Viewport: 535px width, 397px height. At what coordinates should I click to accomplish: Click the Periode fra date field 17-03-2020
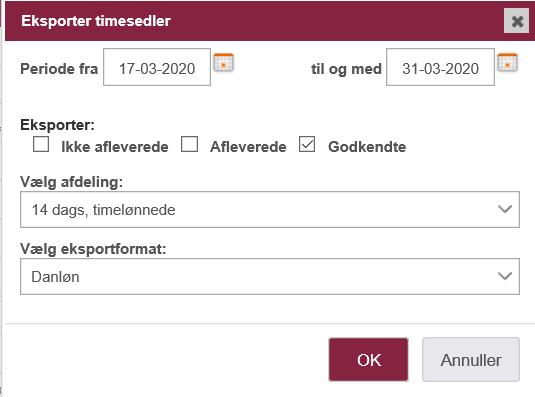(x=157, y=67)
